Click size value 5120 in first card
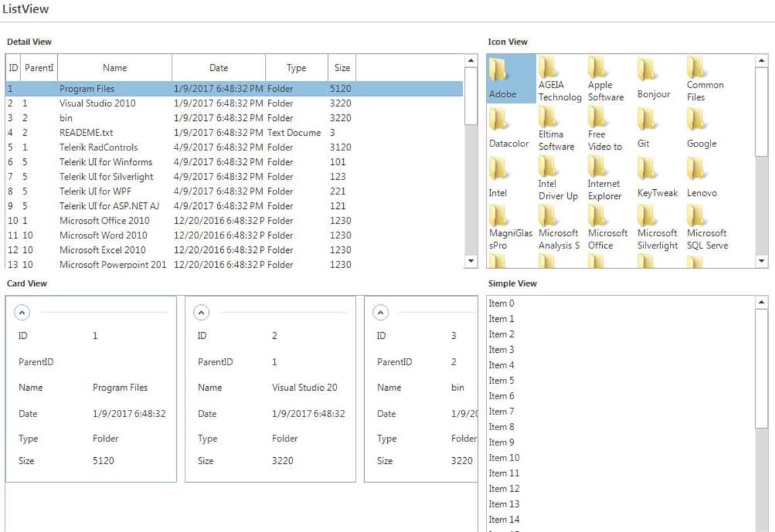This screenshot has width=775, height=532. point(103,461)
